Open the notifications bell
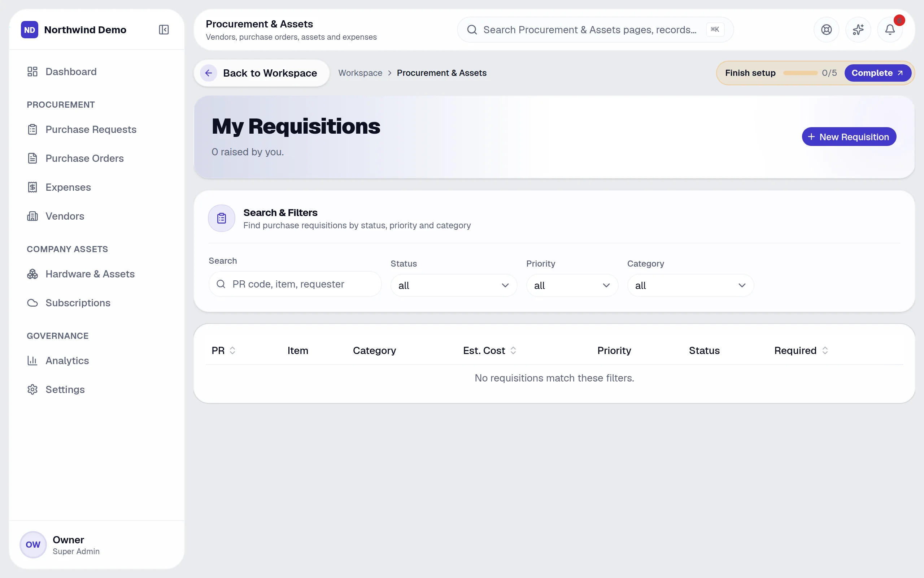 890,30
